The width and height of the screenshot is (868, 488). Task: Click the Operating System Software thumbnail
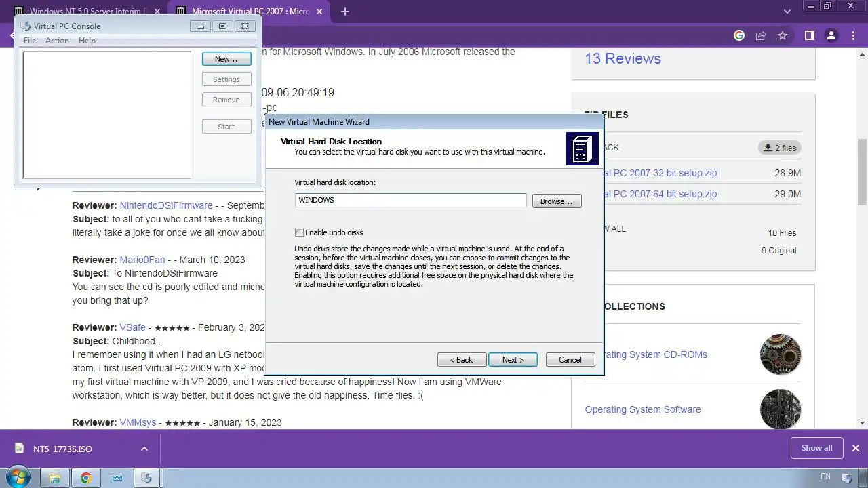781,409
